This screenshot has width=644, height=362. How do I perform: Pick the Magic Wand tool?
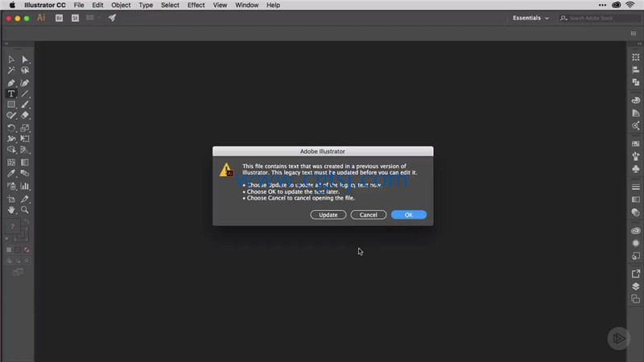tap(11, 71)
